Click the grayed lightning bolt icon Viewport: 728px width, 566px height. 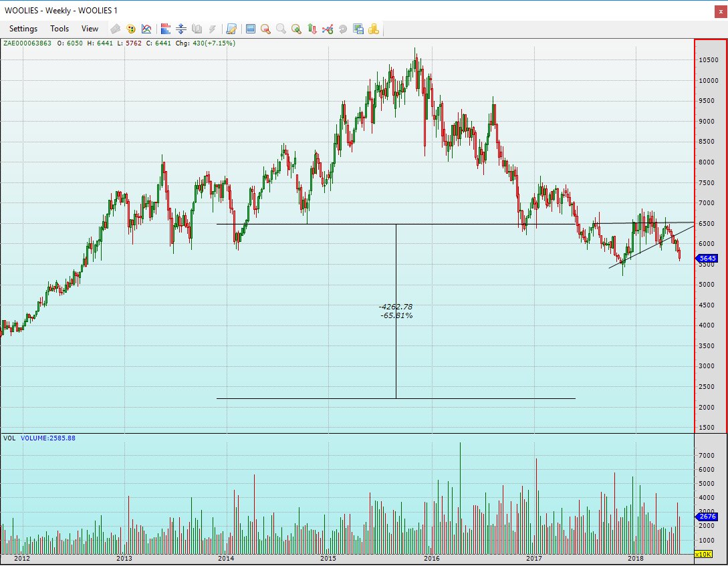[212, 29]
